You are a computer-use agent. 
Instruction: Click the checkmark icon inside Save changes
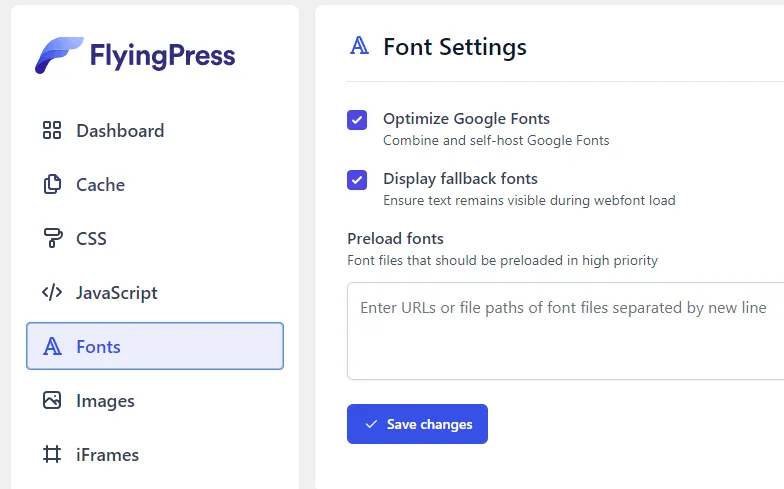click(371, 424)
